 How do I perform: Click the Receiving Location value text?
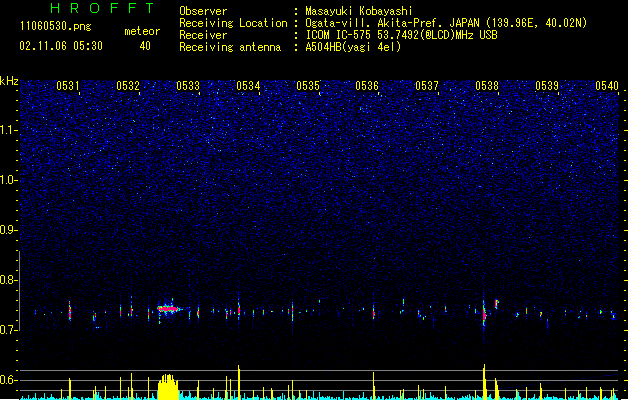point(446,23)
